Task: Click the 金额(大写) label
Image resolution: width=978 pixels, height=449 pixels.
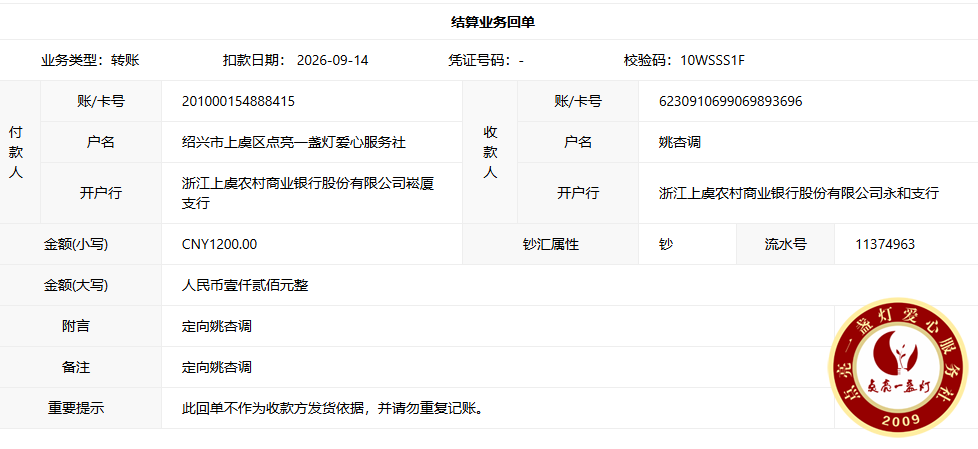Action: coord(75,286)
